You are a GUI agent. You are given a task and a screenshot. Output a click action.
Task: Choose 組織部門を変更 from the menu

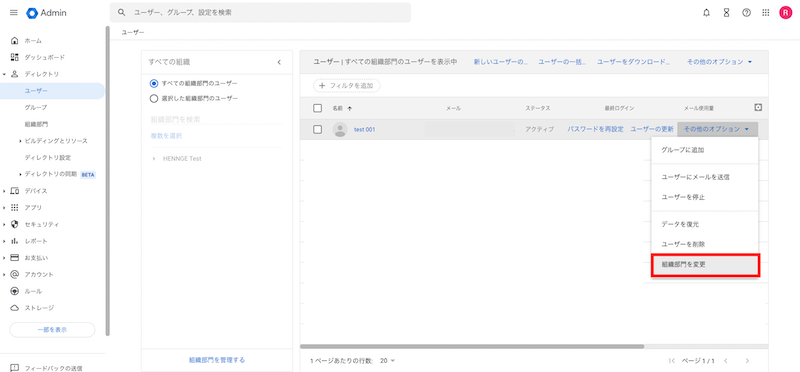(706, 265)
